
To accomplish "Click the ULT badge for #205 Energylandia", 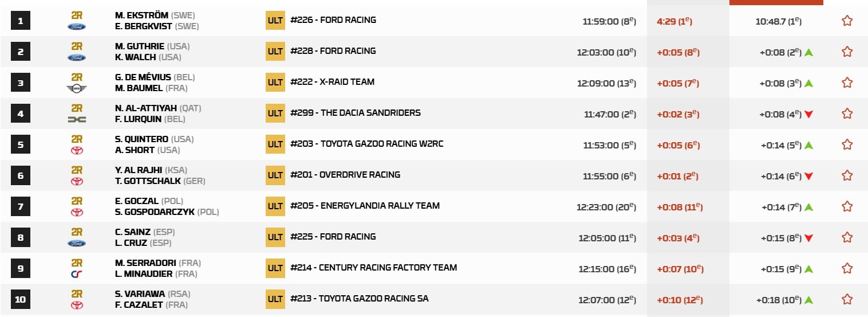I will pos(275,206).
